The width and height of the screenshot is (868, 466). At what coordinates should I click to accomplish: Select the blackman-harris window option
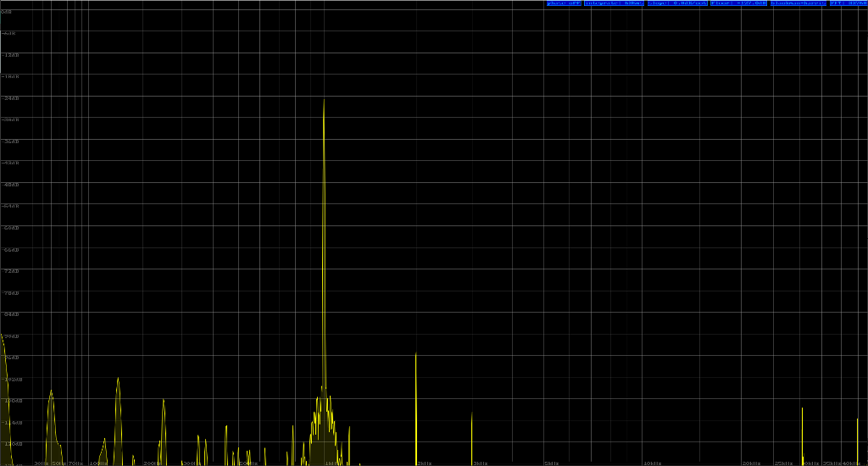tap(798, 3)
